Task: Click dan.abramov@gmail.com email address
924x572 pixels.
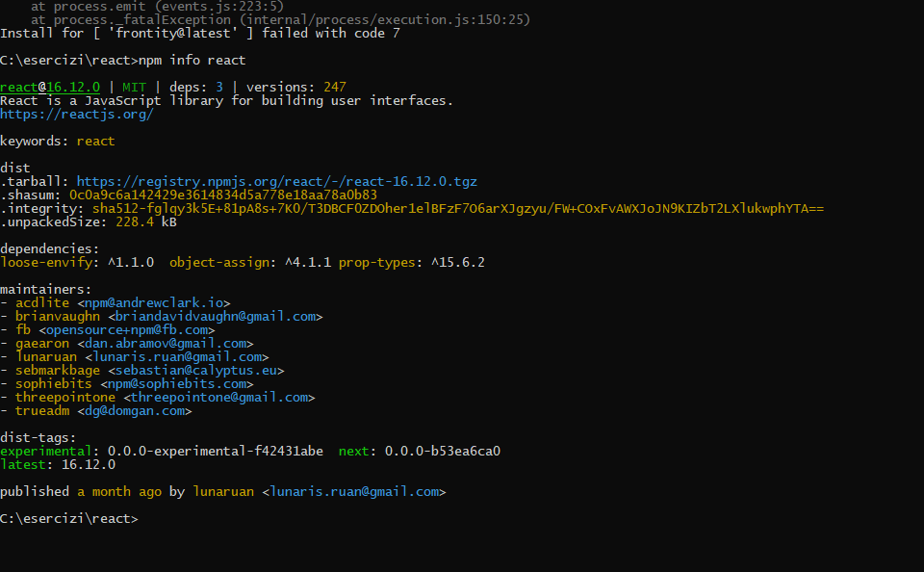Action: coord(166,343)
